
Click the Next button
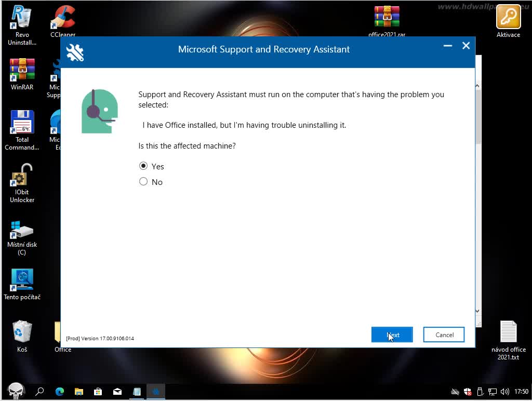tap(392, 335)
